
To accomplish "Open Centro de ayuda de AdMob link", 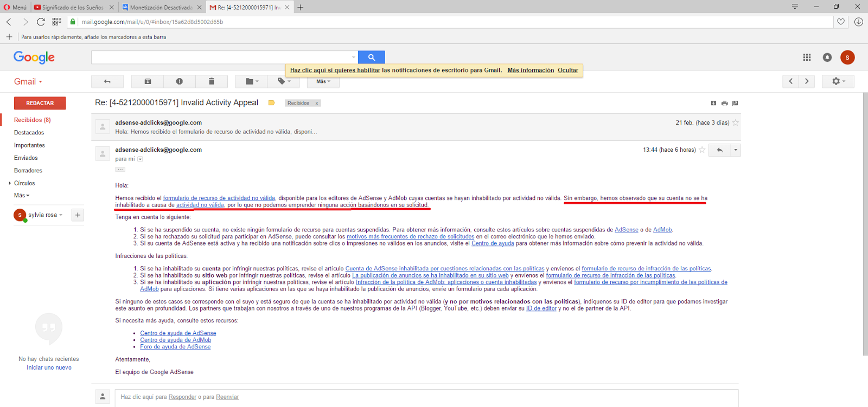I will tap(176, 340).
